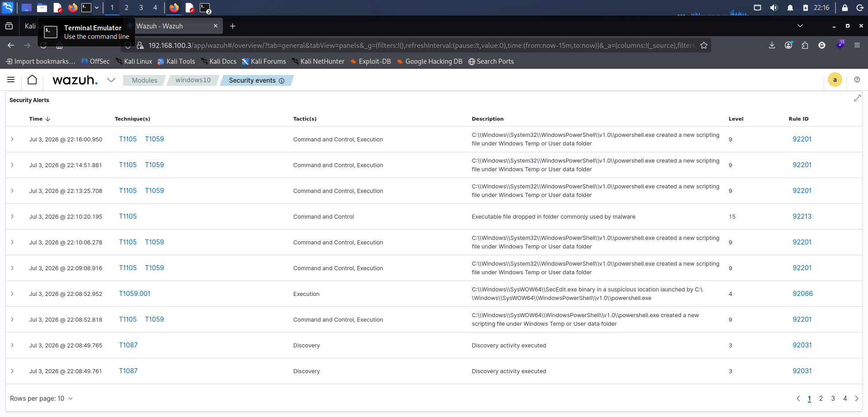Show info icon beside Security events

[282, 81]
